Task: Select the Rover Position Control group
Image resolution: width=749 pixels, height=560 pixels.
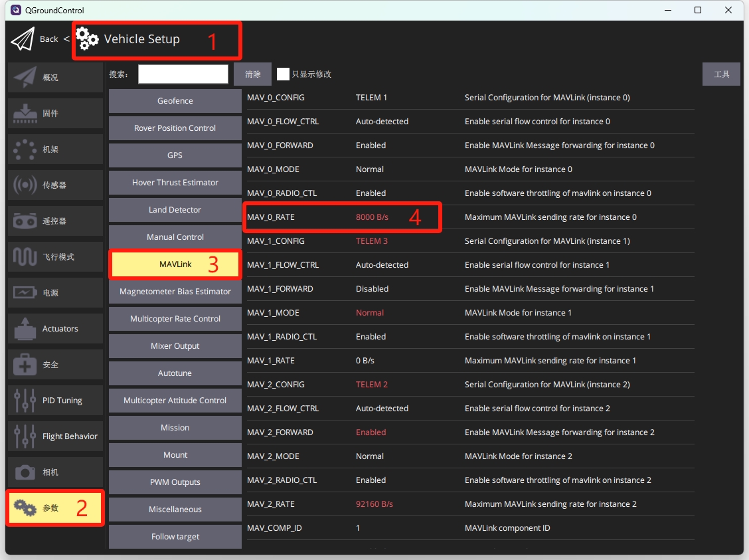Action: coord(175,128)
